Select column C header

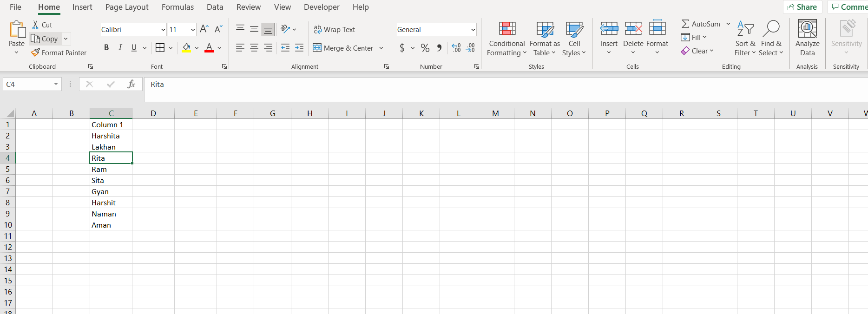click(x=111, y=113)
